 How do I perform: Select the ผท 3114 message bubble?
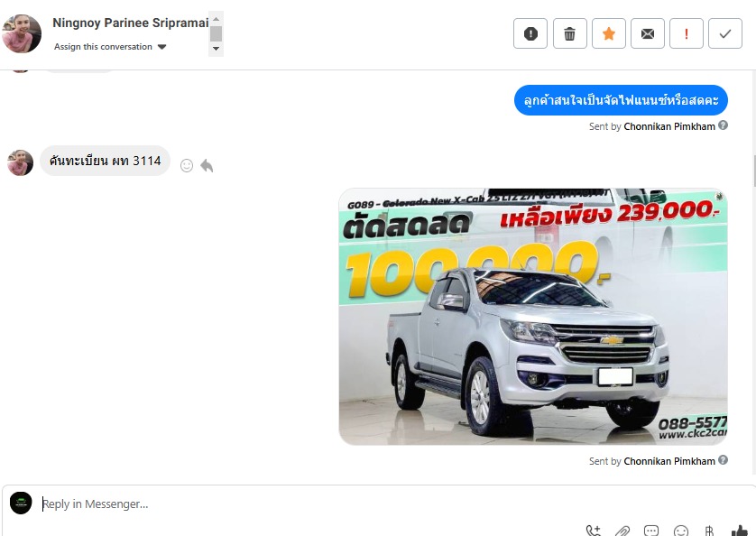[x=106, y=161]
